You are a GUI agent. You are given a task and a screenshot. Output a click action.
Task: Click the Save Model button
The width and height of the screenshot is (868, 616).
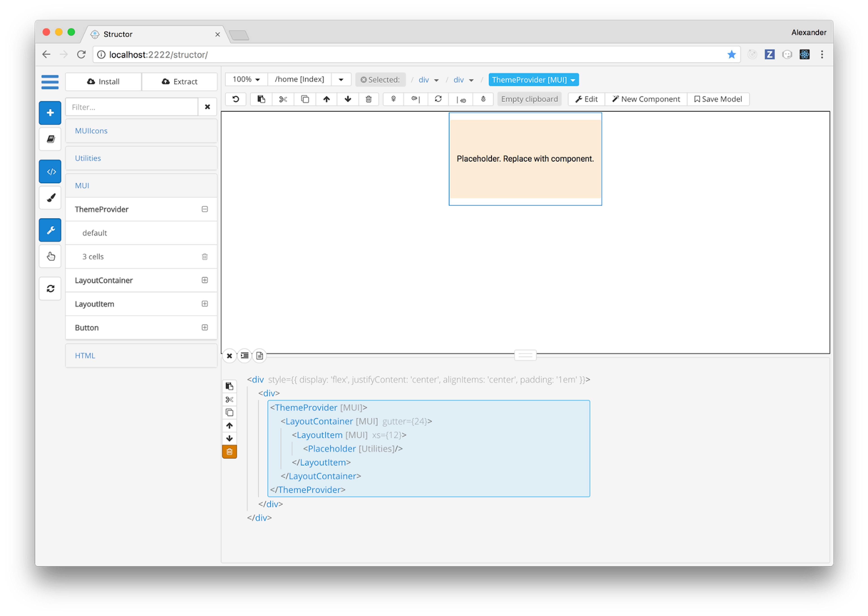coord(718,99)
